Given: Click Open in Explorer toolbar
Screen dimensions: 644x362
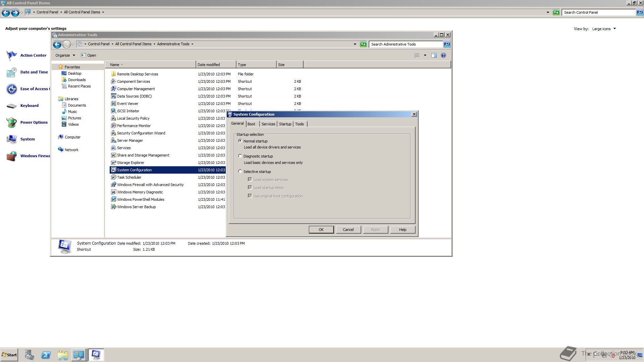Looking at the screenshot, I should 89,55.
